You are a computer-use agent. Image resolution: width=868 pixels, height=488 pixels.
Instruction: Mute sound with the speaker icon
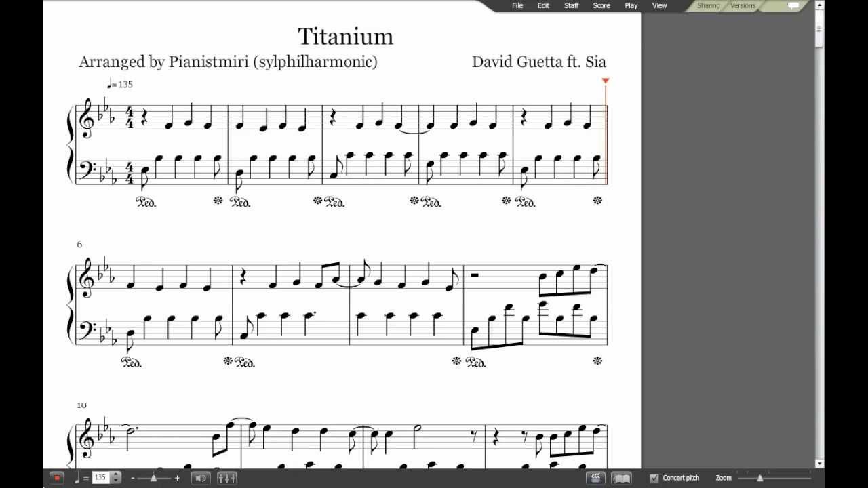201,478
